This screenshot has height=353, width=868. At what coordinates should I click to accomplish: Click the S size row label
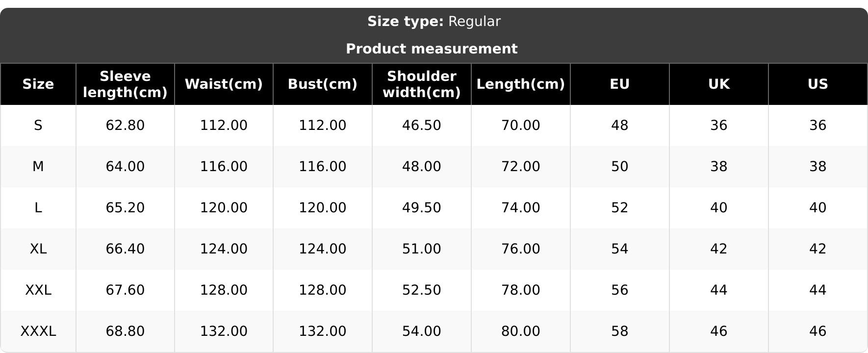point(38,125)
